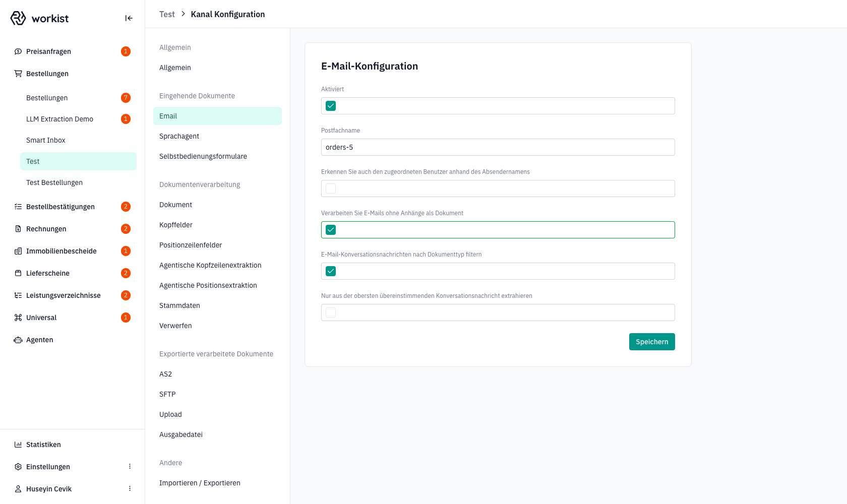This screenshot has height=504, width=847.
Task: Open Agentische Positionsextraktion
Action: pos(217,285)
